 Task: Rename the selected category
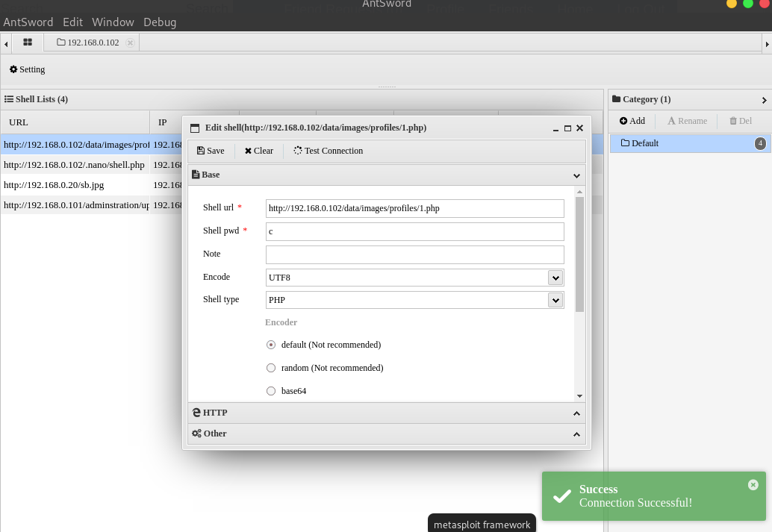tap(688, 121)
